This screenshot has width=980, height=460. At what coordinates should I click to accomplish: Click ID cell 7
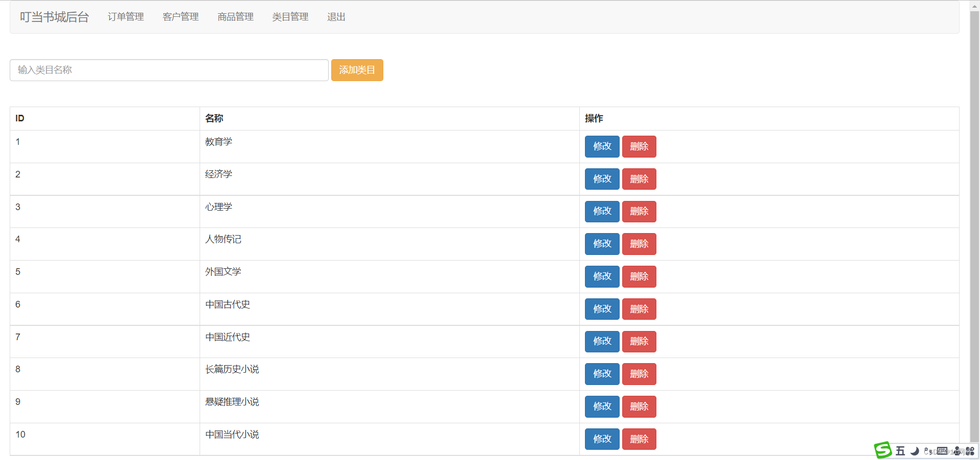105,342
